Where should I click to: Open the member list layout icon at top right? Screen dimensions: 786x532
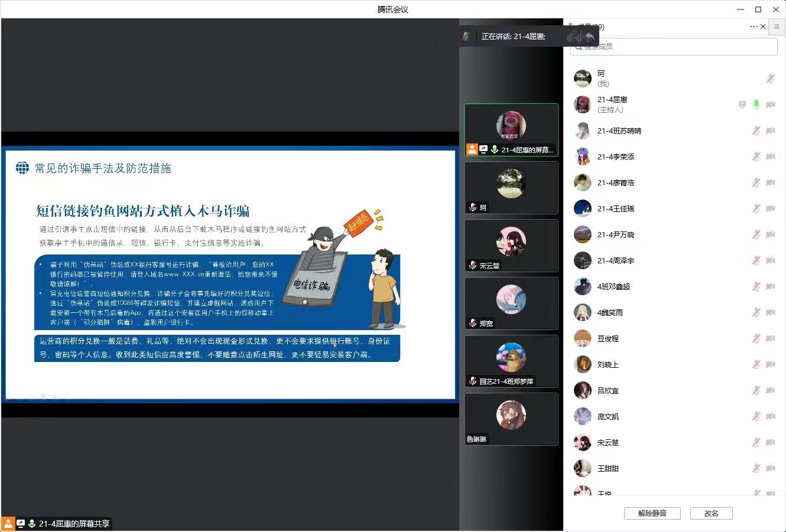pos(776,27)
